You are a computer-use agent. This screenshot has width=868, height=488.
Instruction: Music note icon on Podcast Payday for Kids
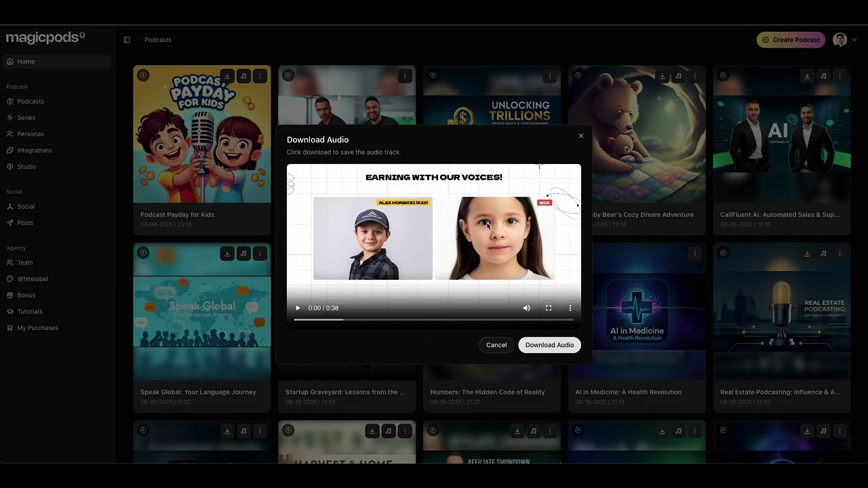(244, 76)
